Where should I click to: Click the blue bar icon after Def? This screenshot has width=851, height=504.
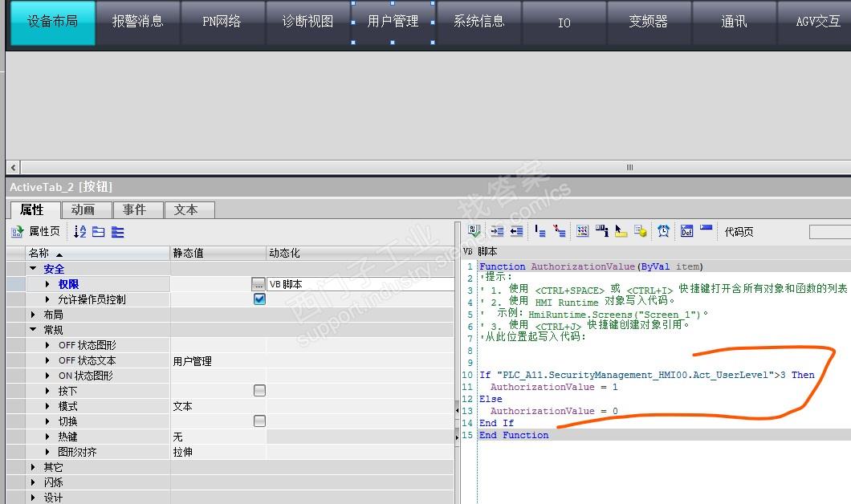[706, 228]
